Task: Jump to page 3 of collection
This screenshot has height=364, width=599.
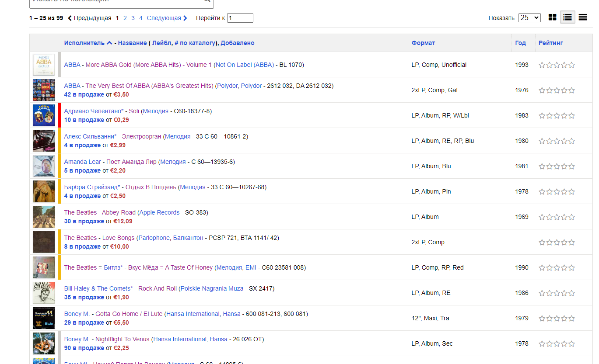Action: pyautogui.click(x=133, y=18)
